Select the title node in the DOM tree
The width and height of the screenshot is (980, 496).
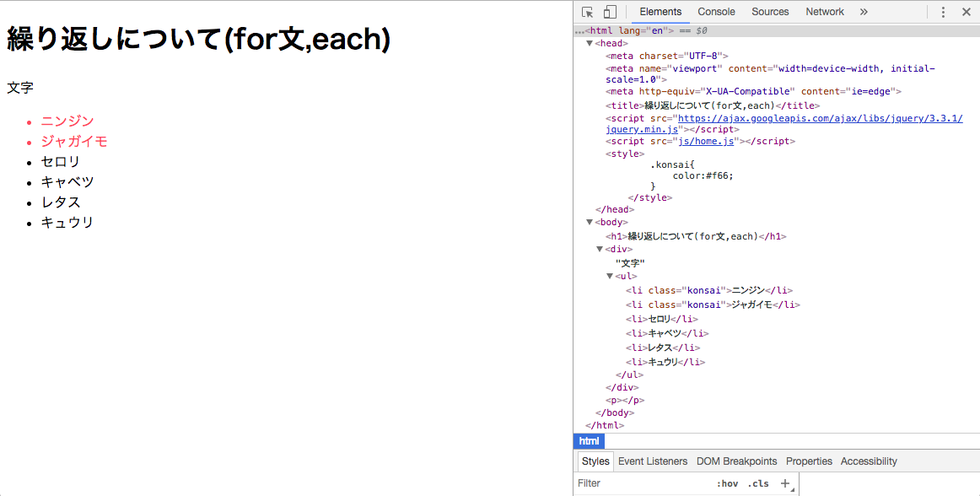(x=713, y=105)
